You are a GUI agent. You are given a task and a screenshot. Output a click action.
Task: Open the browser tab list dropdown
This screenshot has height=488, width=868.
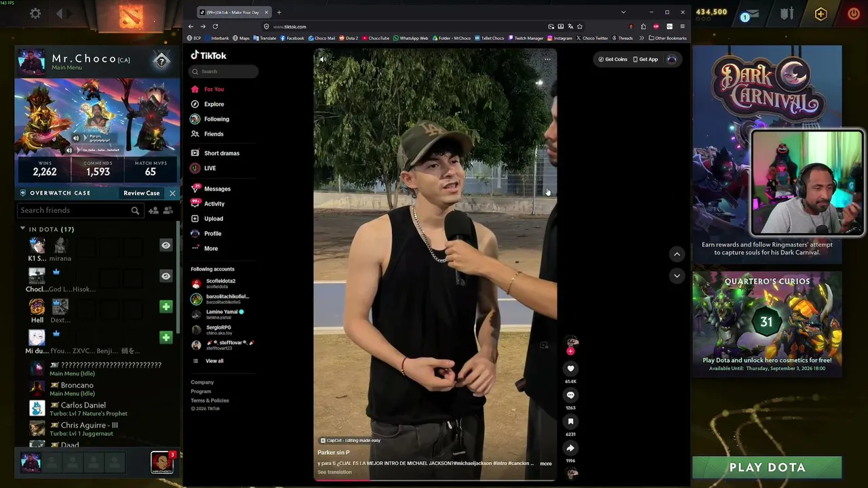(x=623, y=12)
